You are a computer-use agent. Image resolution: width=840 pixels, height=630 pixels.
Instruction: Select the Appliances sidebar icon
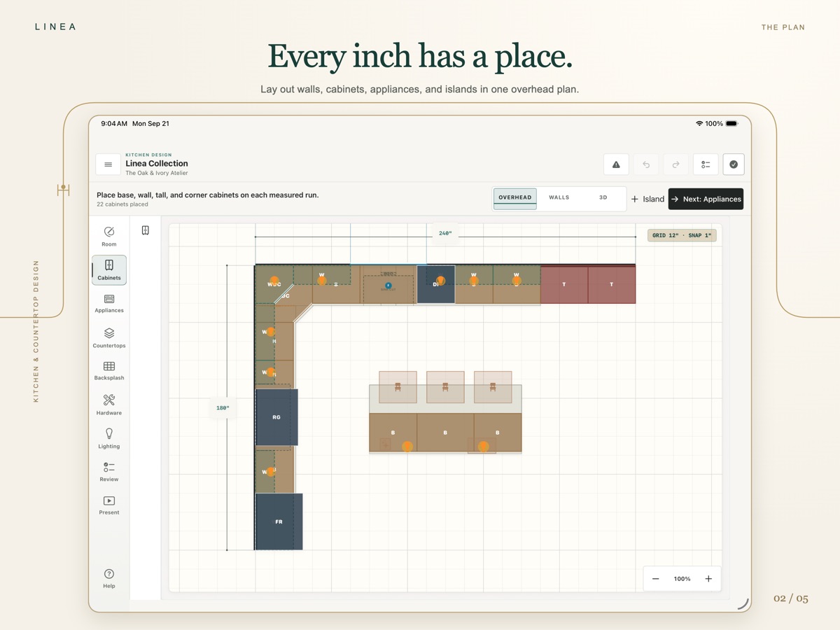[x=109, y=304]
